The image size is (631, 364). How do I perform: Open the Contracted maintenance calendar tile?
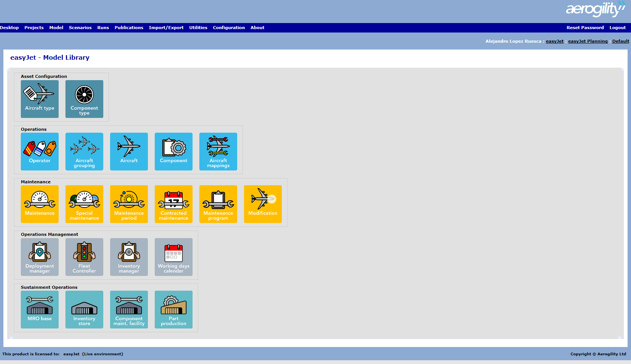174,204
